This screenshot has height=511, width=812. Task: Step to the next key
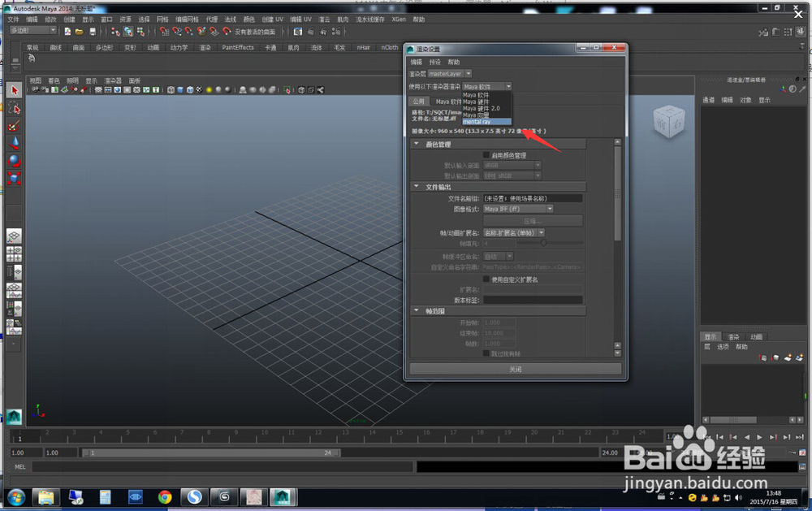pyautogui.click(x=773, y=437)
